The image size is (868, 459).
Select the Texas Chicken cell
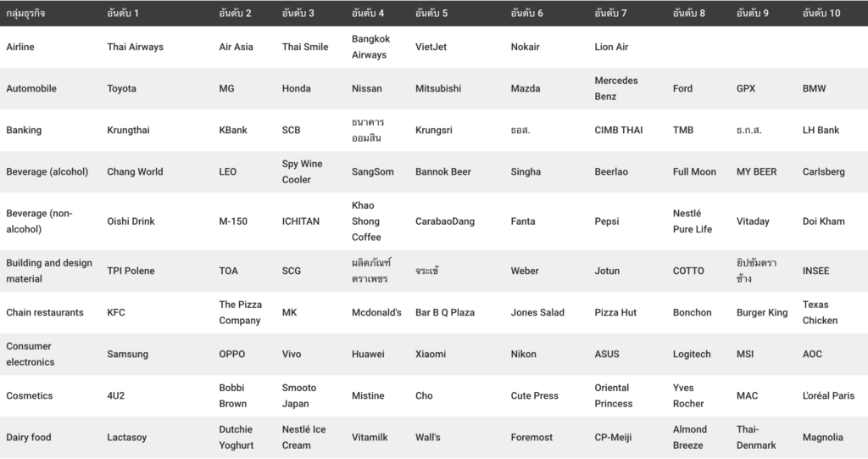[x=820, y=312]
